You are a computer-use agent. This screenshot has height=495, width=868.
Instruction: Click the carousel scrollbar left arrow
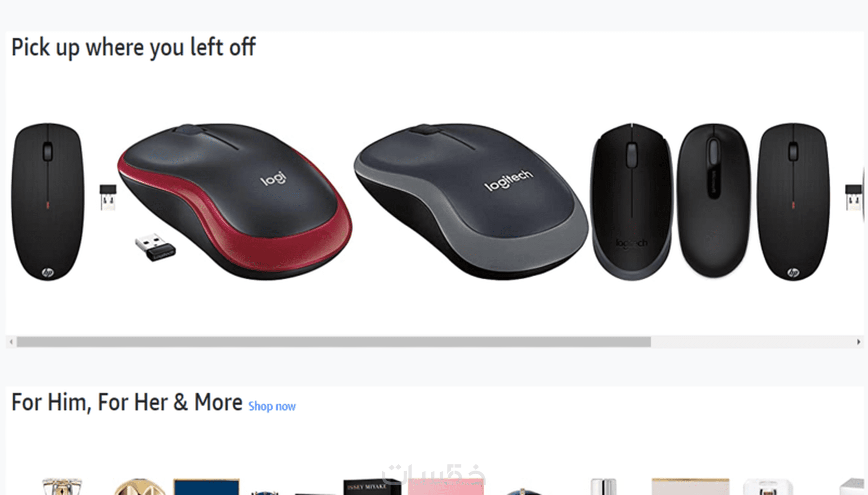pos(11,342)
